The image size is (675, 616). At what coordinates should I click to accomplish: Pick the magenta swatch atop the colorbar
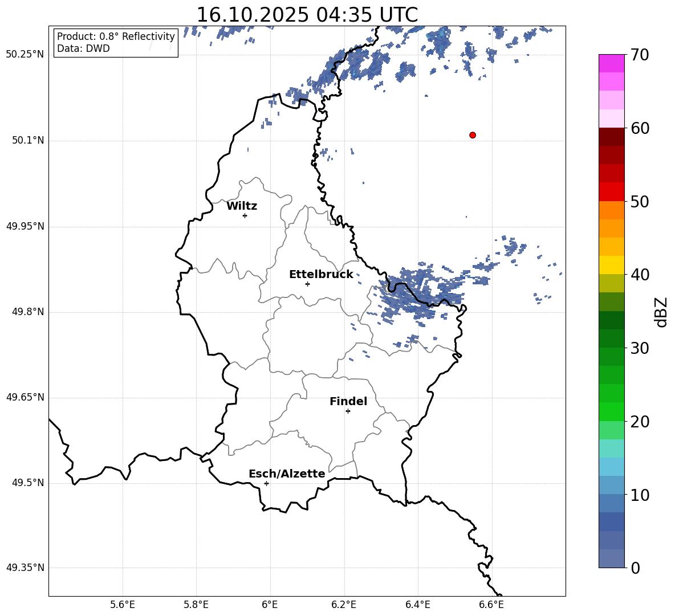click(612, 64)
